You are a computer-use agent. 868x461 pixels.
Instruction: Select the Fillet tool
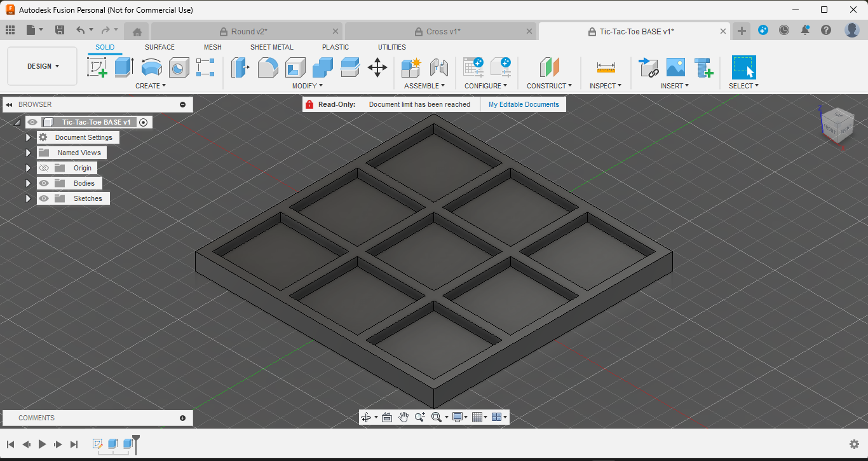click(268, 67)
